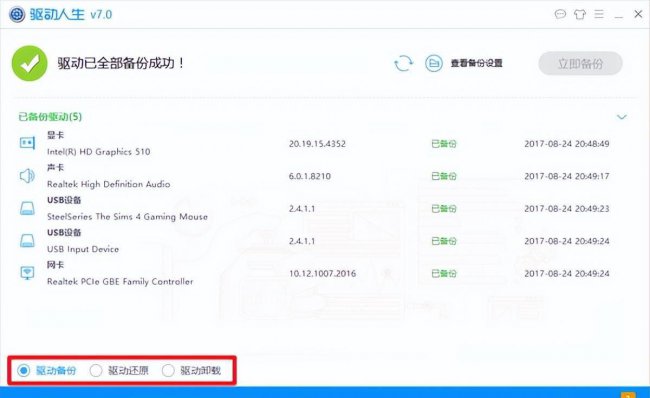Select the USB Input Device name

[83, 249]
